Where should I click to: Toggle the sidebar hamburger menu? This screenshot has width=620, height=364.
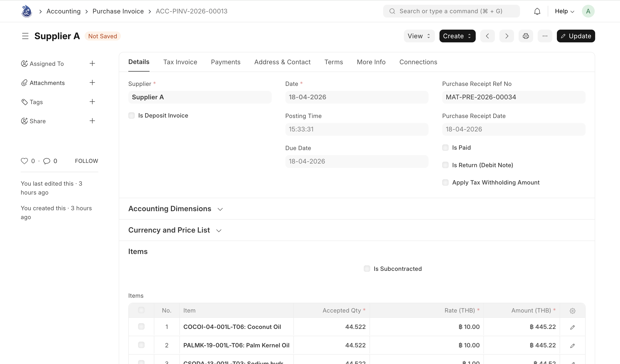pyautogui.click(x=25, y=36)
